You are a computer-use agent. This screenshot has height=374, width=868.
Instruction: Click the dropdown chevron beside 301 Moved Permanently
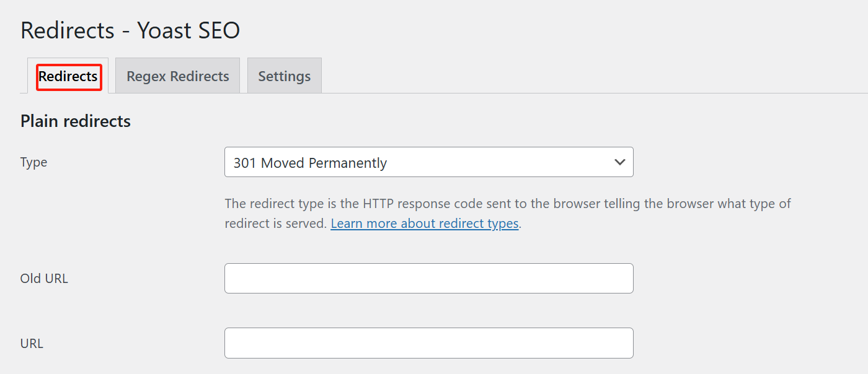[619, 162]
